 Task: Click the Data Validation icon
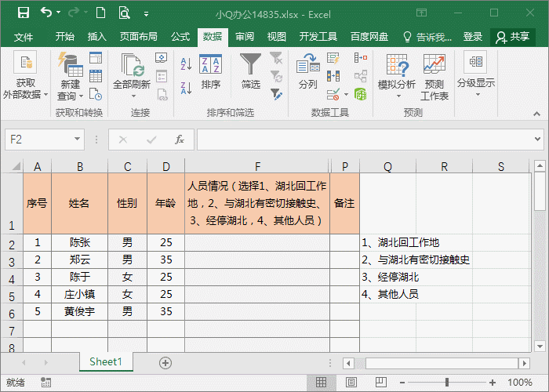[333, 94]
